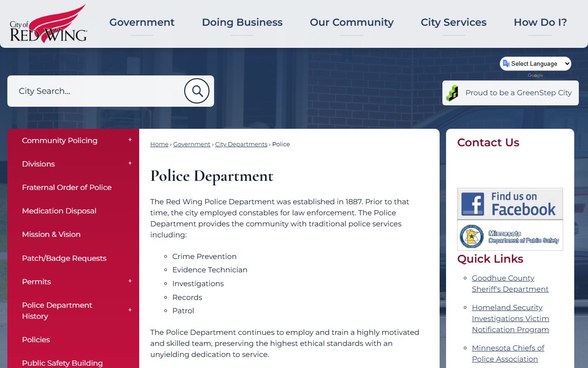Click the GreenStep City steps icon

point(452,93)
